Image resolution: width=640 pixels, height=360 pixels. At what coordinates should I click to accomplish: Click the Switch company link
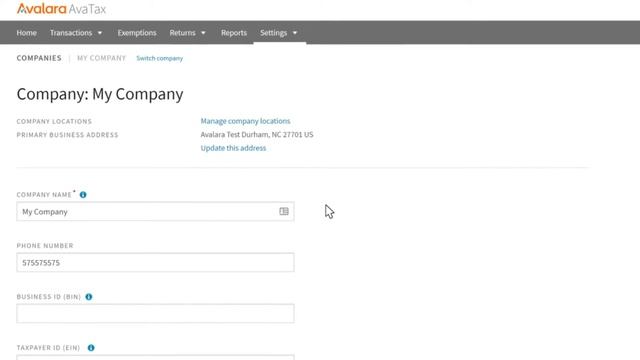pos(160,58)
